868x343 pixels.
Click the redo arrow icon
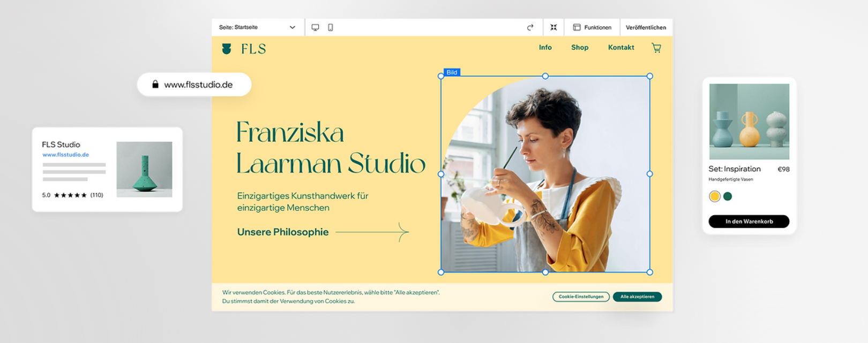click(530, 27)
